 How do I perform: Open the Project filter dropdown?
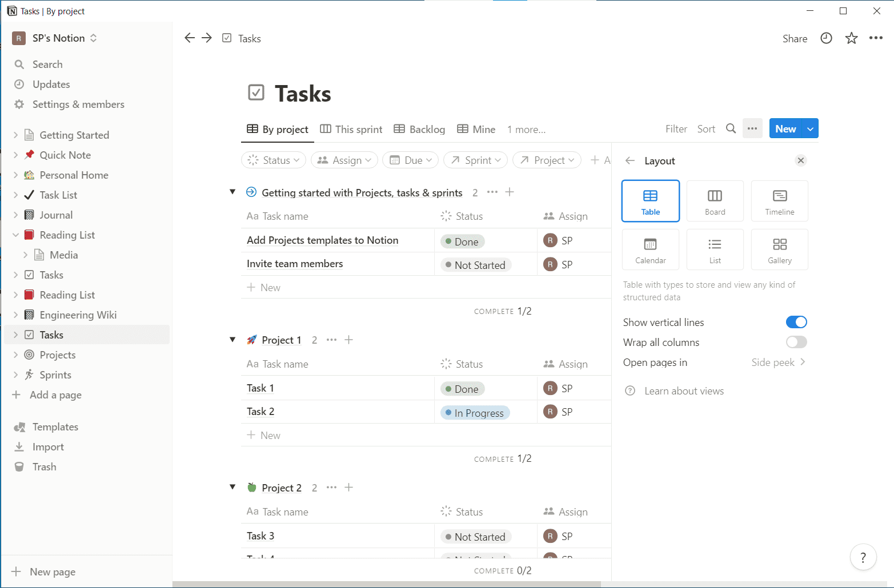pos(547,160)
